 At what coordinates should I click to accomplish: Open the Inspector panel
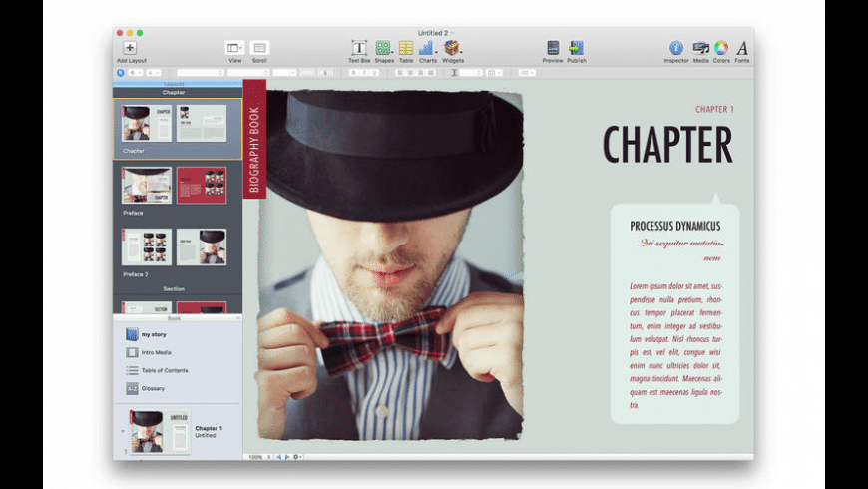click(x=675, y=48)
